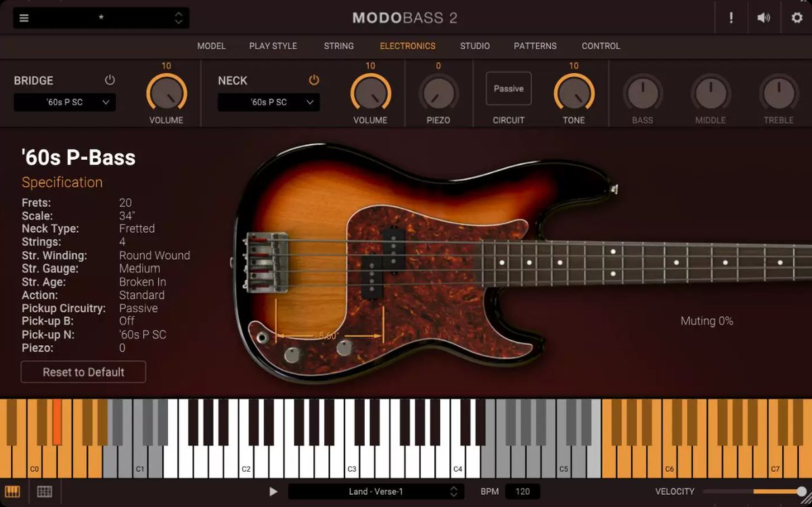
Task: Click the Standard action value
Action: point(141,295)
